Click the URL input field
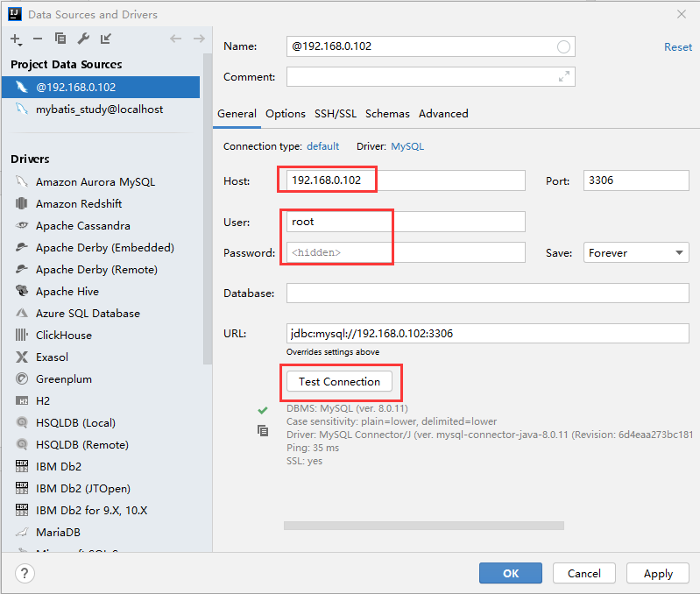This screenshot has width=700, height=594. point(488,334)
